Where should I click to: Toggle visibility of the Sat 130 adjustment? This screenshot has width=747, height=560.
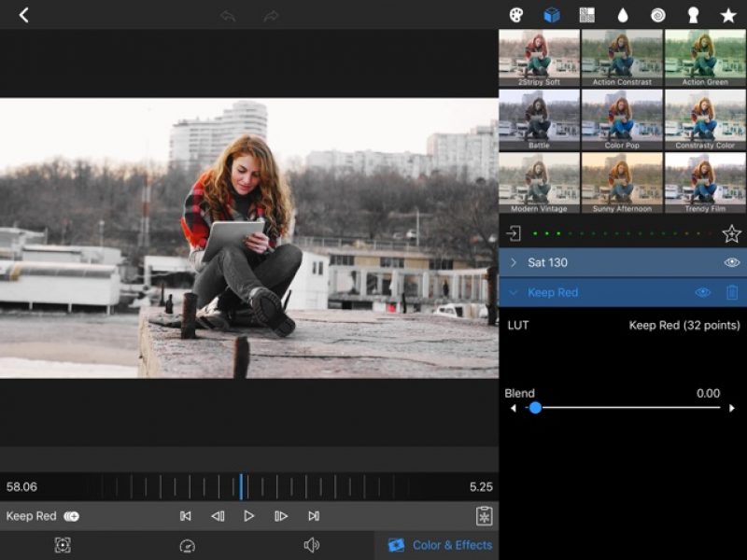(731, 262)
